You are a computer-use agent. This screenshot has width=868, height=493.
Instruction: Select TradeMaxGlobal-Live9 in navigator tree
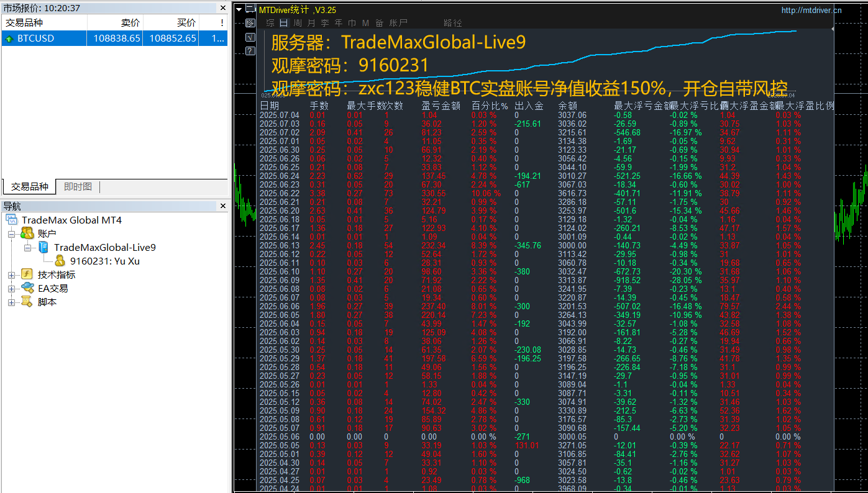[x=104, y=247]
